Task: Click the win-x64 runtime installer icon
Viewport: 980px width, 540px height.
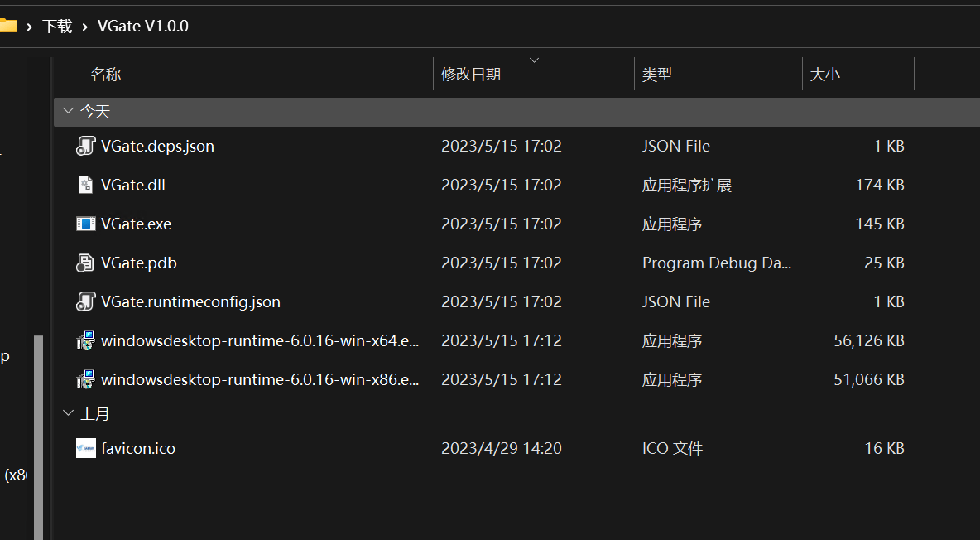Action: [85, 340]
